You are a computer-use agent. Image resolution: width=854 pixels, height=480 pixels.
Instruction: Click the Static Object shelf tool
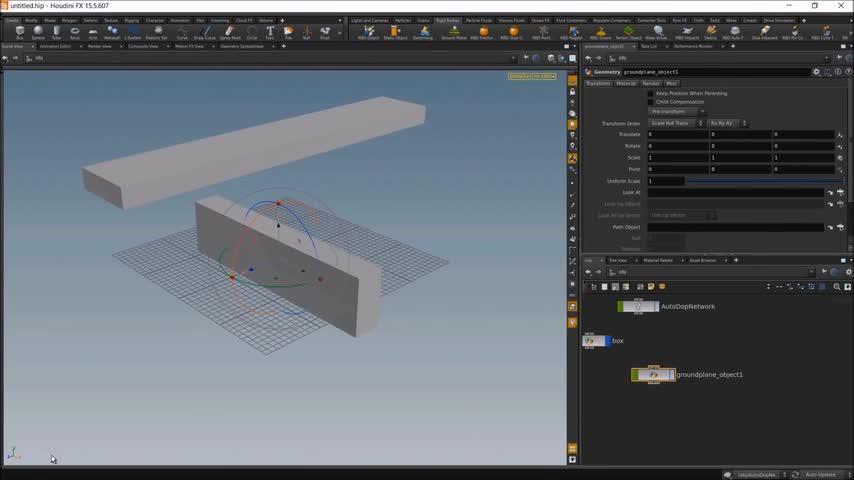click(x=395, y=32)
